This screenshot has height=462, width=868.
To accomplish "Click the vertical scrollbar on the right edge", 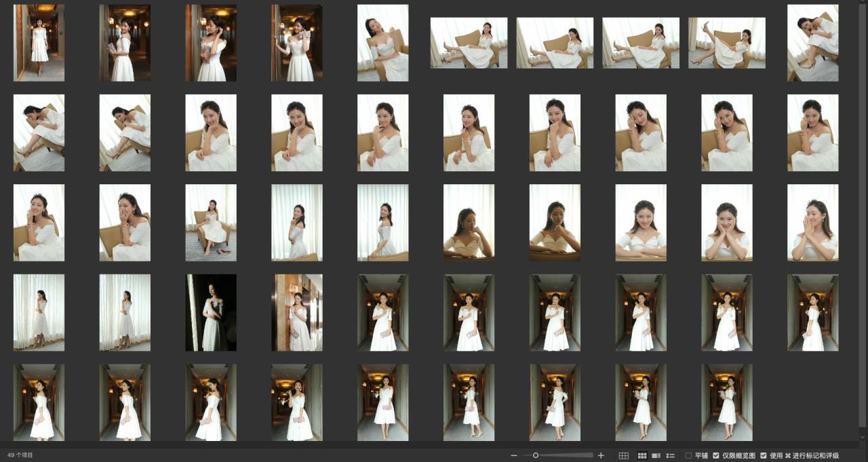I will click(x=863, y=203).
